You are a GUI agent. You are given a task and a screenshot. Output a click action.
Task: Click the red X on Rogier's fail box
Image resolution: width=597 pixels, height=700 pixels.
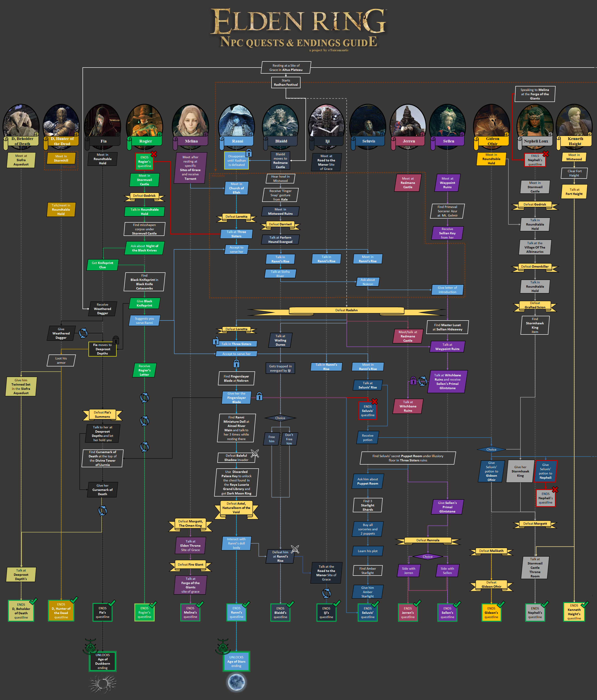tap(154, 154)
